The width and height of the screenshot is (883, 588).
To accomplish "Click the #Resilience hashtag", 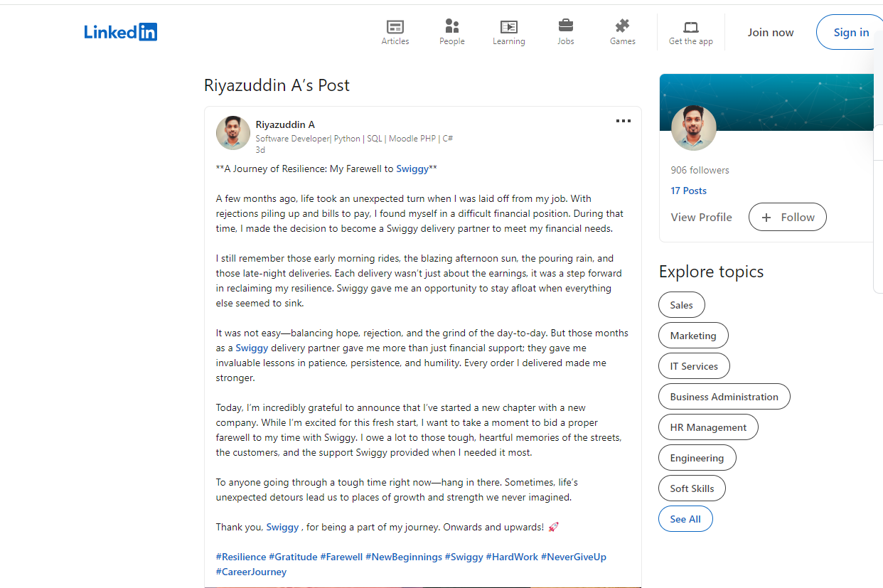I will [x=241, y=557].
